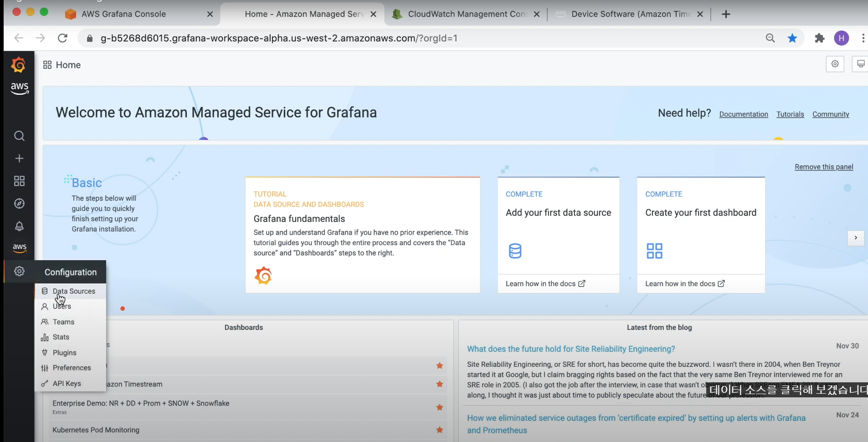This screenshot has width=868, height=442.
Task: Close the AWS Grafana Console tab
Action: 210,14
